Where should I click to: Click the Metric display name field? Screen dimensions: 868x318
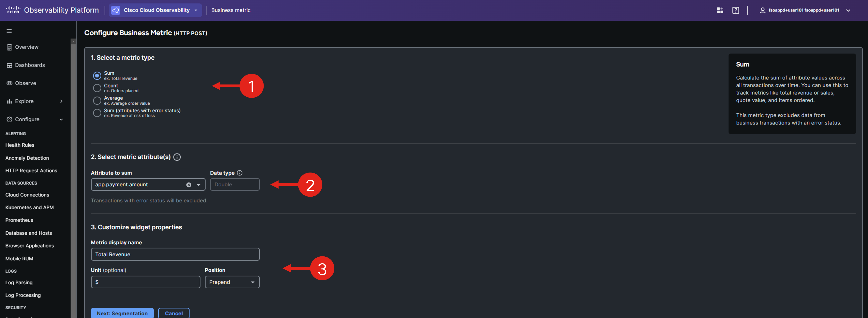point(175,254)
